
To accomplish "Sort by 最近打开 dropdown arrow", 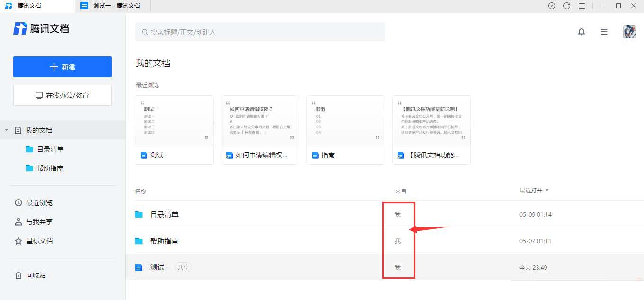I will (547, 190).
